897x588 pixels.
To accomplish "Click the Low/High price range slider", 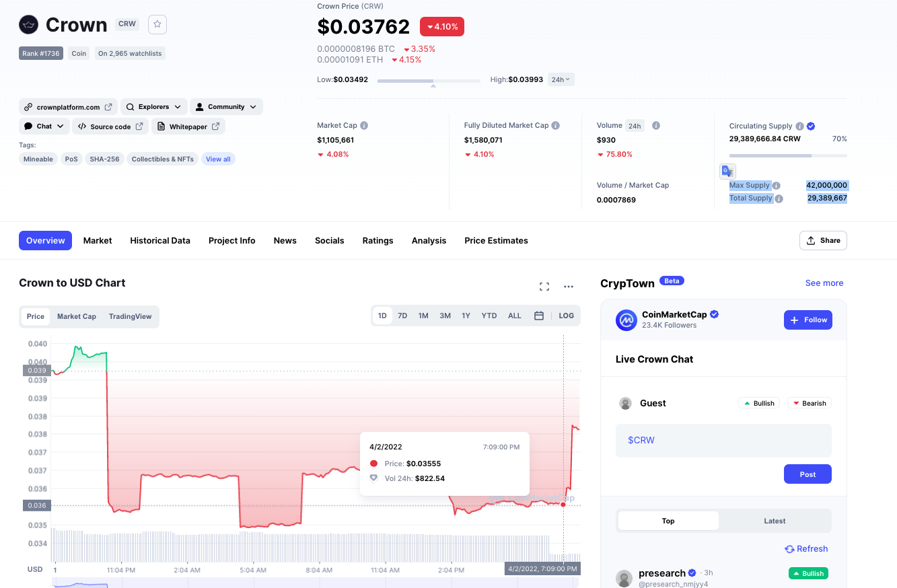I will 429,80.
